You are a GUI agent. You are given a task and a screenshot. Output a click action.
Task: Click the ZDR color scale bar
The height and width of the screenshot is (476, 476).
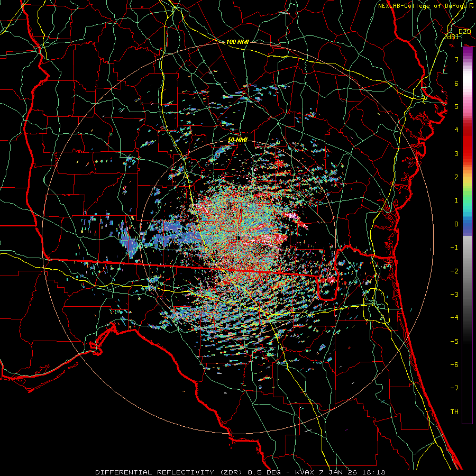coord(467,235)
